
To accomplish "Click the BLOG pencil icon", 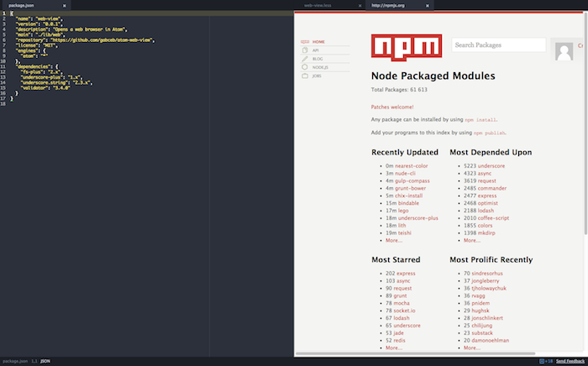I will click(x=305, y=59).
